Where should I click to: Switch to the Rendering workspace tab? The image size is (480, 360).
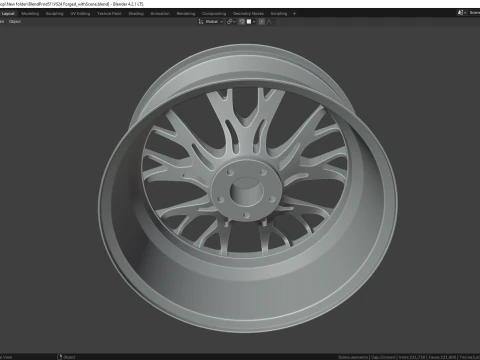click(186, 14)
